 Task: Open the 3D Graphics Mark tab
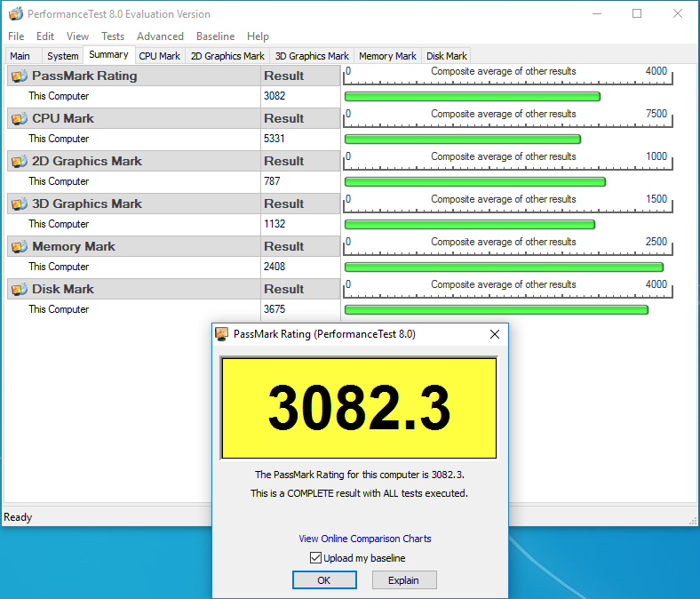312,56
